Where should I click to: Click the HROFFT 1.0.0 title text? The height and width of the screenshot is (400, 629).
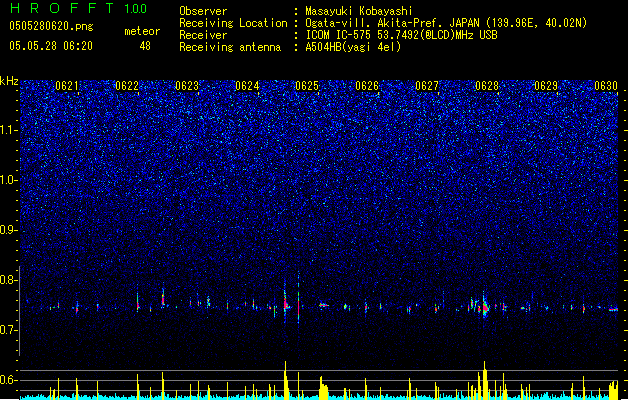tap(79, 8)
